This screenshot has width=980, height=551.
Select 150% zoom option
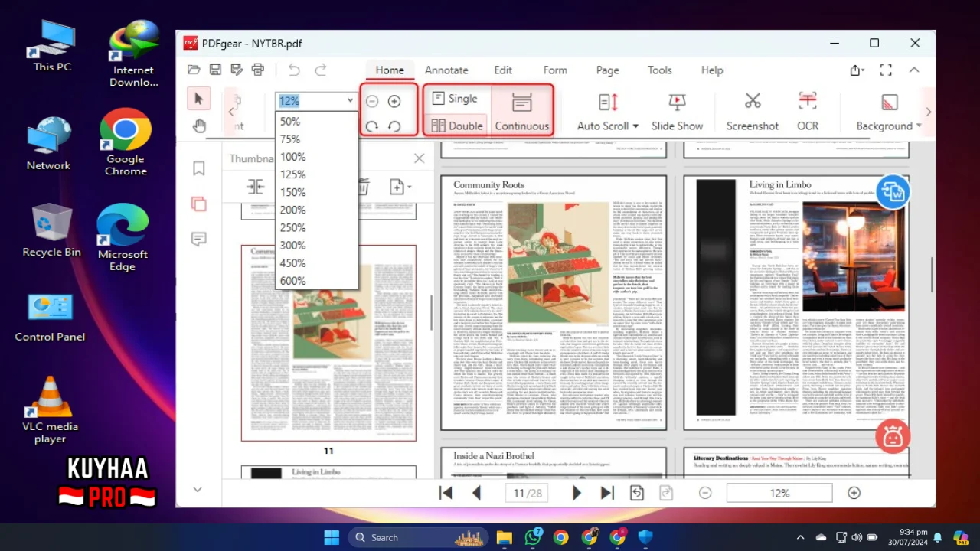tap(316, 192)
